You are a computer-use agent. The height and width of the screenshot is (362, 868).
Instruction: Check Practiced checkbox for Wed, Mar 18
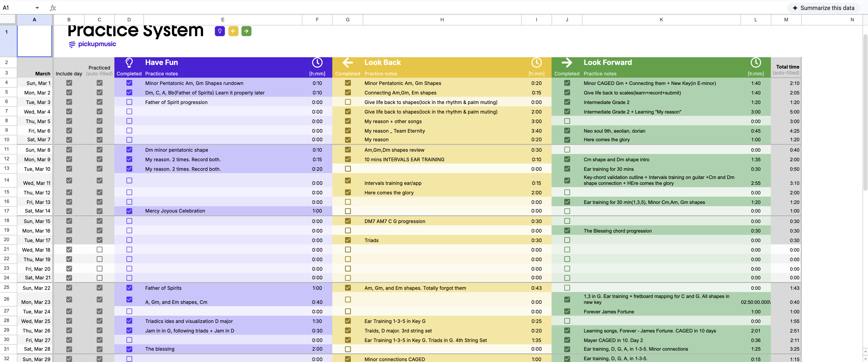click(x=99, y=250)
